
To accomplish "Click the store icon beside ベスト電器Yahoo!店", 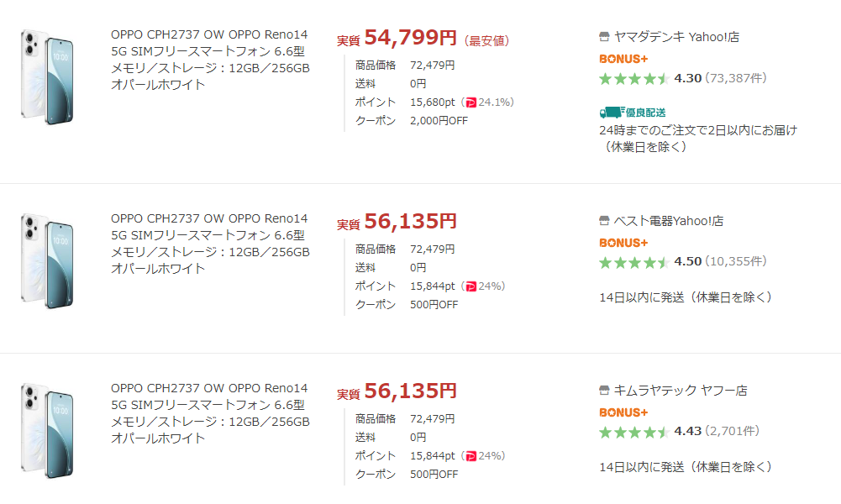I will tap(604, 221).
